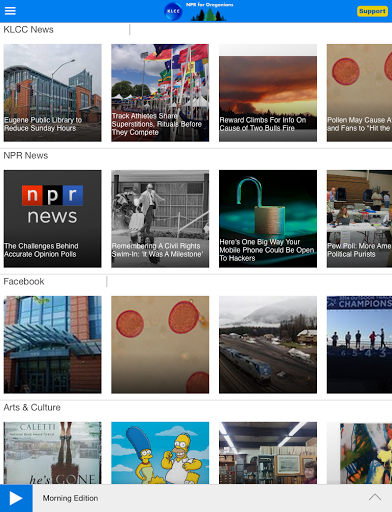Play Morning Edition stream

coord(16,498)
